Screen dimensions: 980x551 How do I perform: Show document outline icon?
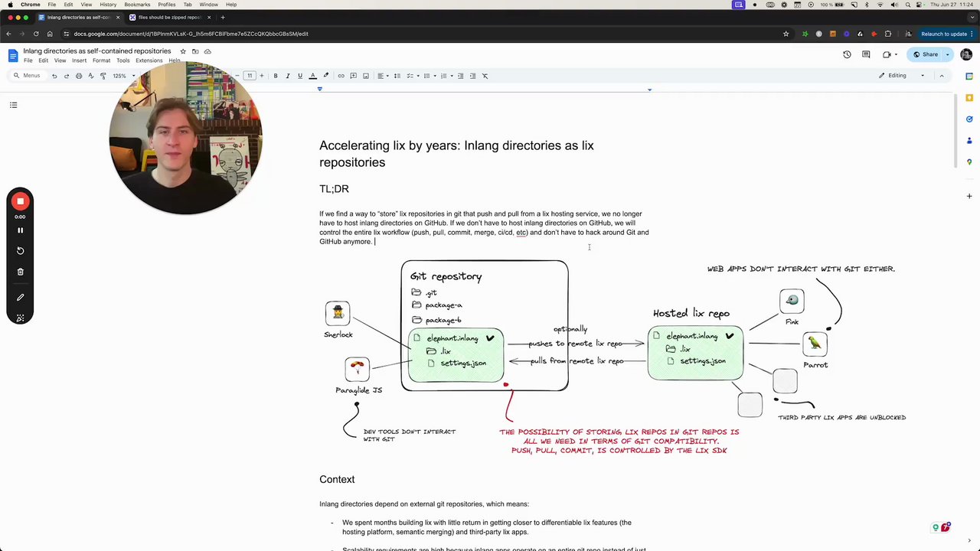click(x=13, y=105)
